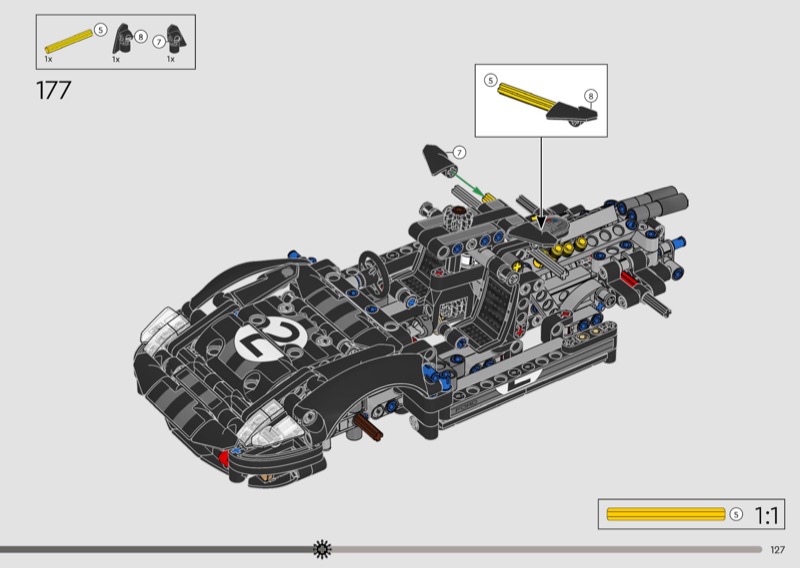Click the red part at the car's rear

[x=627, y=278]
